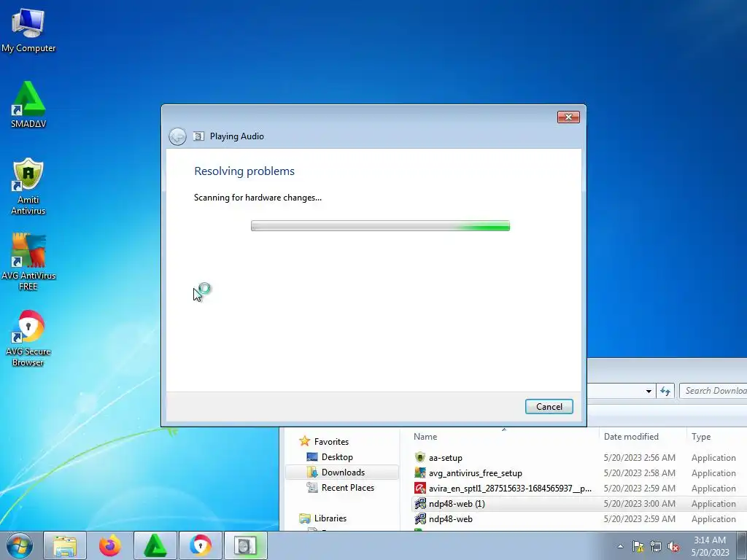Select Libraries in Explorer navigation pane
The height and width of the screenshot is (560, 747).
(x=323, y=518)
